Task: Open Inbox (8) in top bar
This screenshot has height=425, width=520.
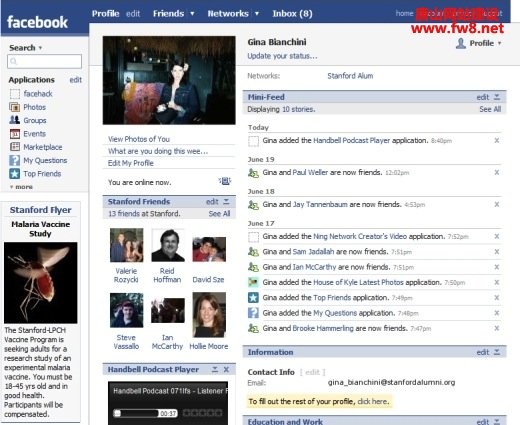Action: click(x=292, y=14)
